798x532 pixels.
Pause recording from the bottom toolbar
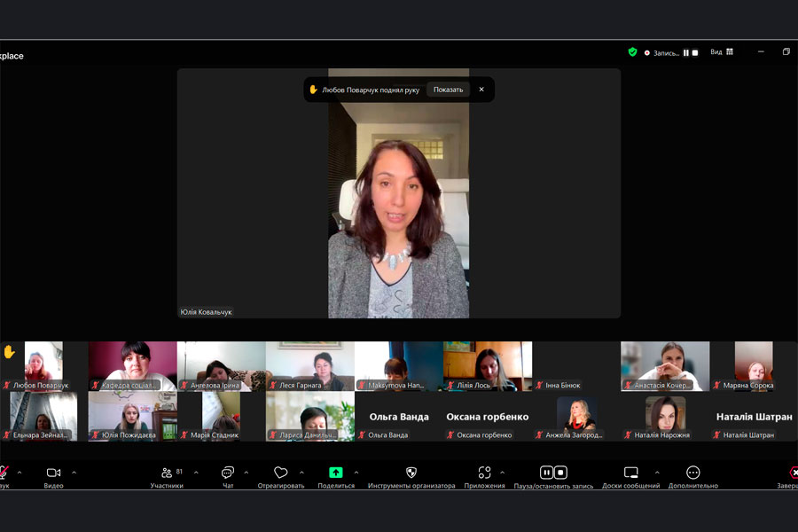tap(546, 473)
